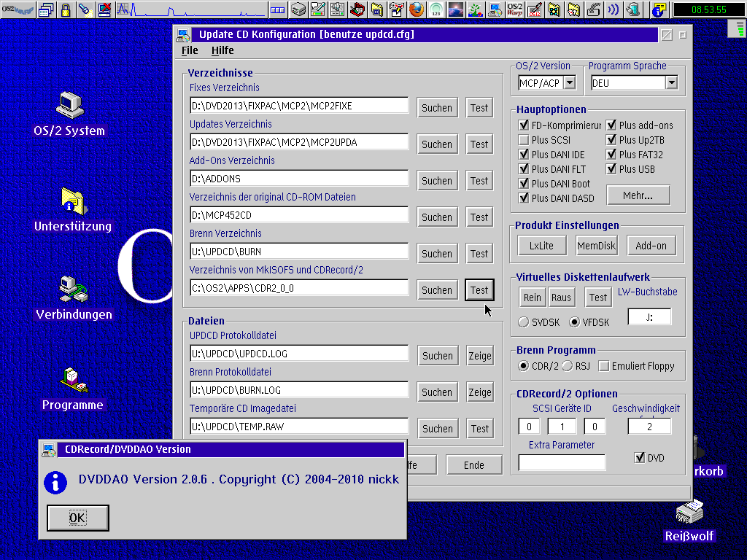Launch Firefox from the WarpCenter tray
The height and width of the screenshot is (560, 747).
coord(417,9)
